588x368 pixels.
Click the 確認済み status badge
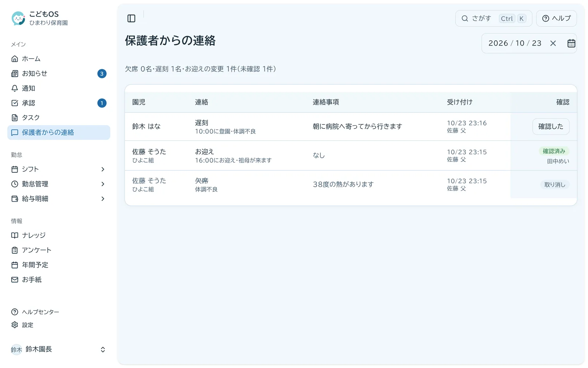pyautogui.click(x=554, y=151)
